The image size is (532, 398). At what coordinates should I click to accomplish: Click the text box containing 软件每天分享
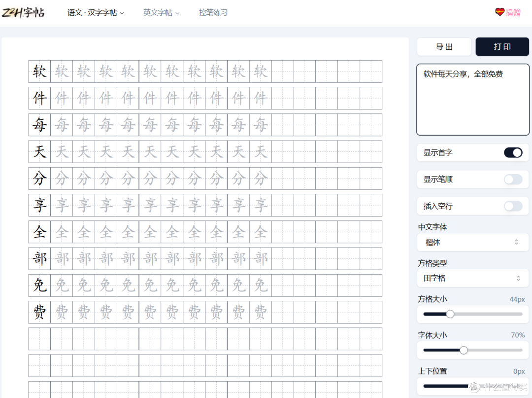pos(472,100)
